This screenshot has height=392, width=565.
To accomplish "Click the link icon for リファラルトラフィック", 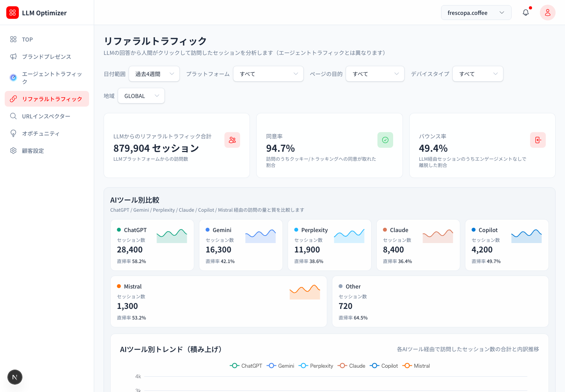I will tap(13, 99).
